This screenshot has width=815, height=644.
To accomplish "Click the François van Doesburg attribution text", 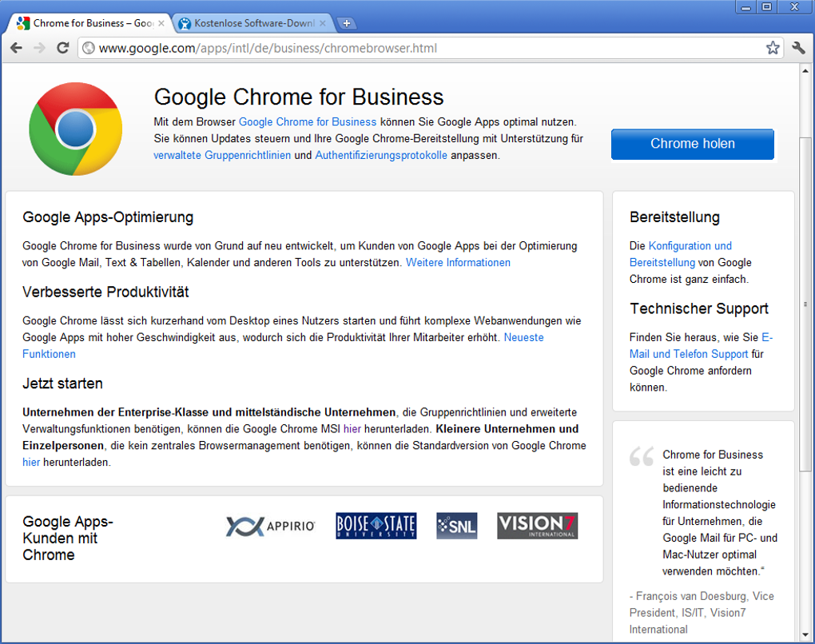I will [702, 613].
